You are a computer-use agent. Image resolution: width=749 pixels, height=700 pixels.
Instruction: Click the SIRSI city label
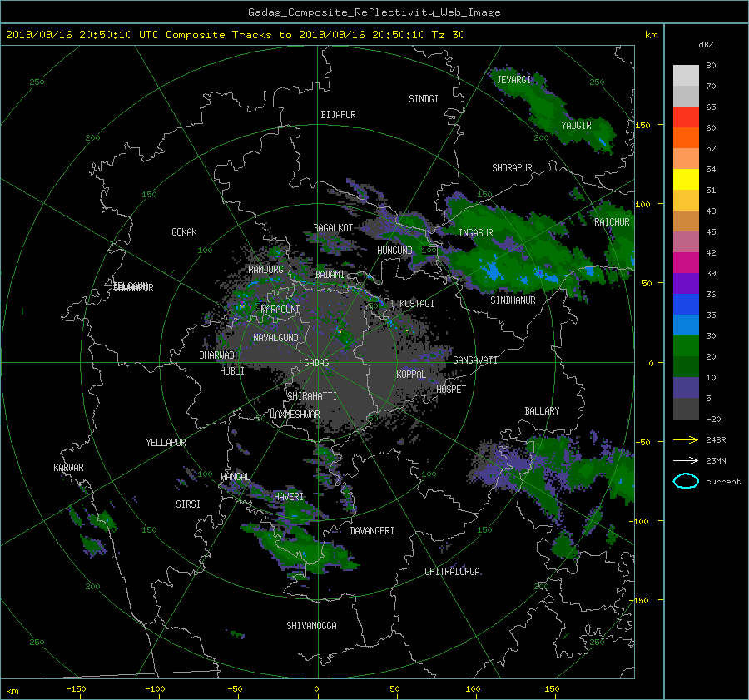pos(188,504)
